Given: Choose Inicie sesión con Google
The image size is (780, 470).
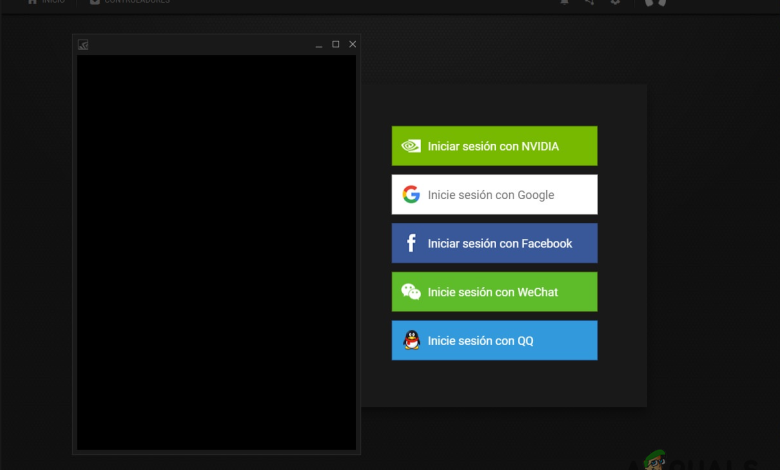Looking at the screenshot, I should pyautogui.click(x=494, y=194).
